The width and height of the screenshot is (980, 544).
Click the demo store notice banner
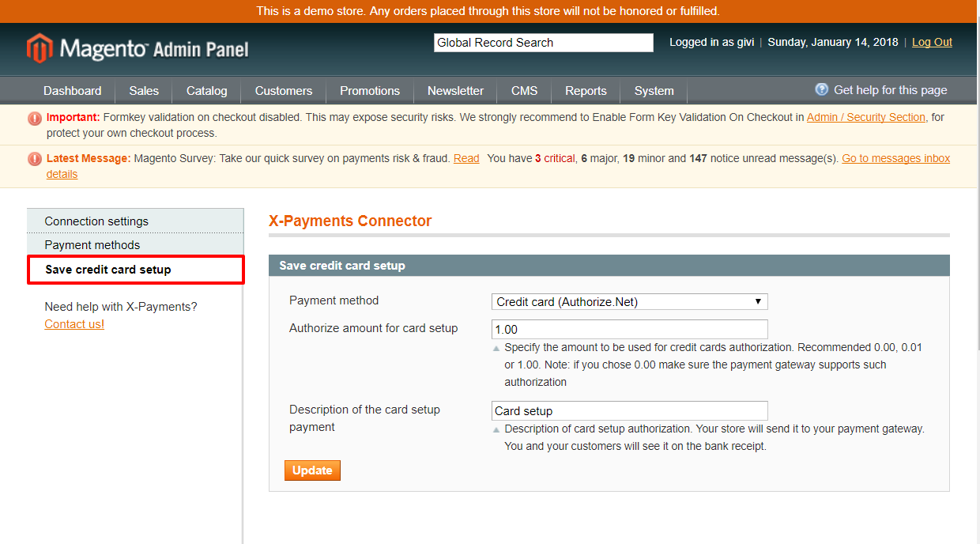tap(488, 11)
